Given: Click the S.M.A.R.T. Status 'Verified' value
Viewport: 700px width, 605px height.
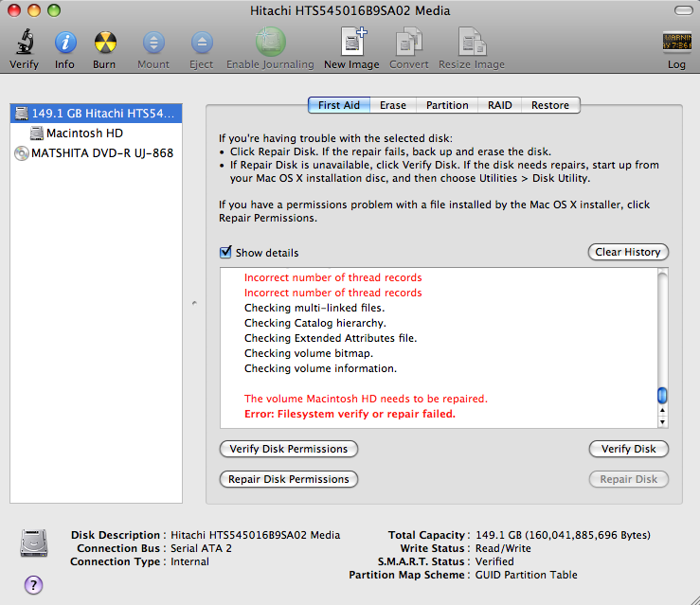Looking at the screenshot, I should coord(494,561).
